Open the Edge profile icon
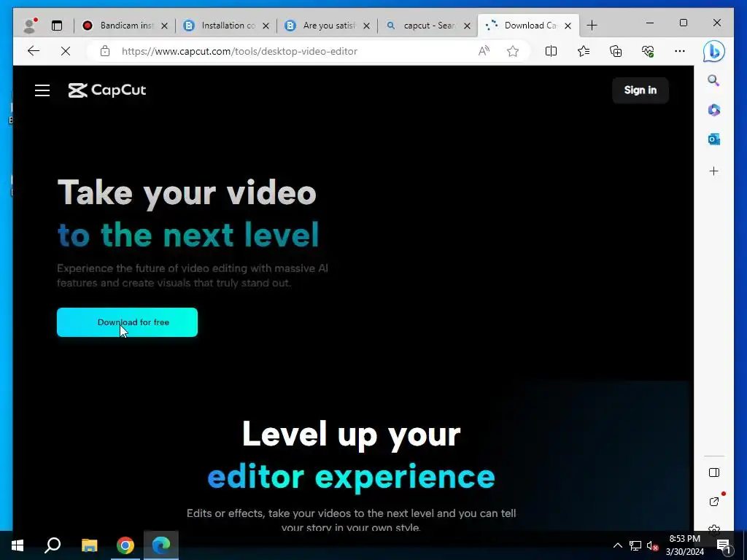The height and width of the screenshot is (560, 747). pos(29,26)
